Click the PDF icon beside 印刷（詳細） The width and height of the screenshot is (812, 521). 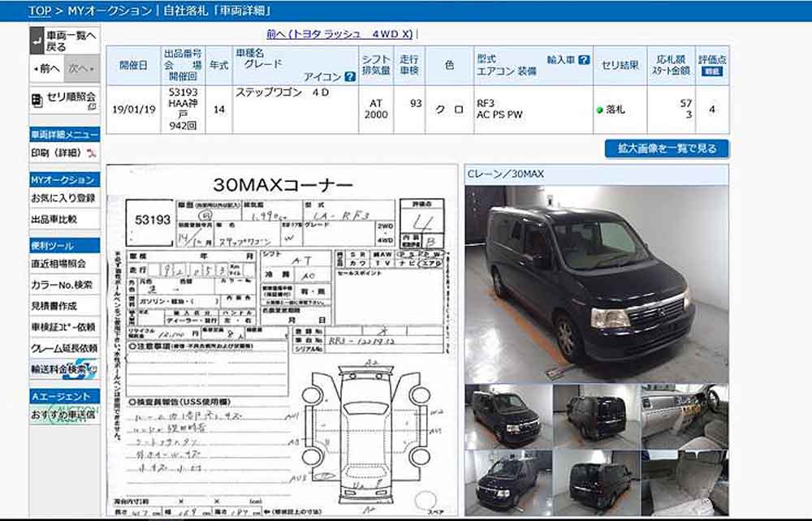[x=92, y=153]
